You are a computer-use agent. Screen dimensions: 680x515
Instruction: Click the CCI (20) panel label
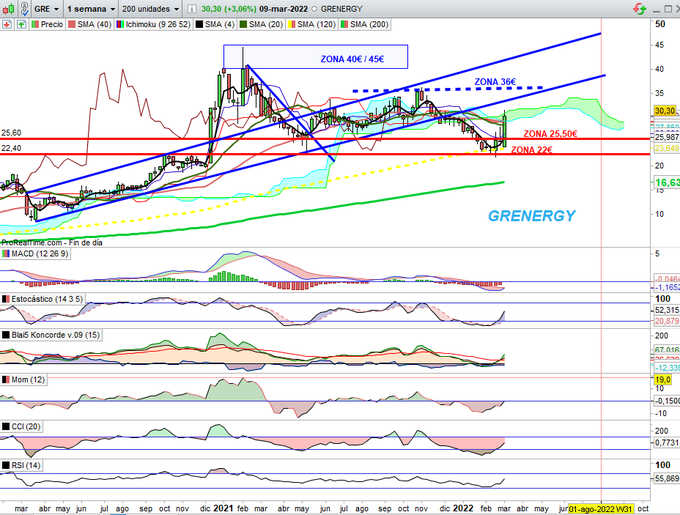[x=22, y=427]
